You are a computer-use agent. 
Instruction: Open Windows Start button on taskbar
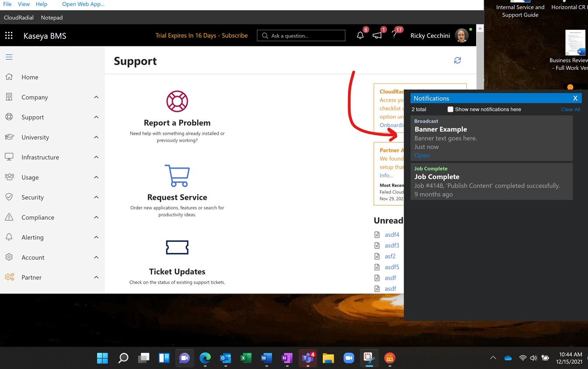tap(102, 358)
